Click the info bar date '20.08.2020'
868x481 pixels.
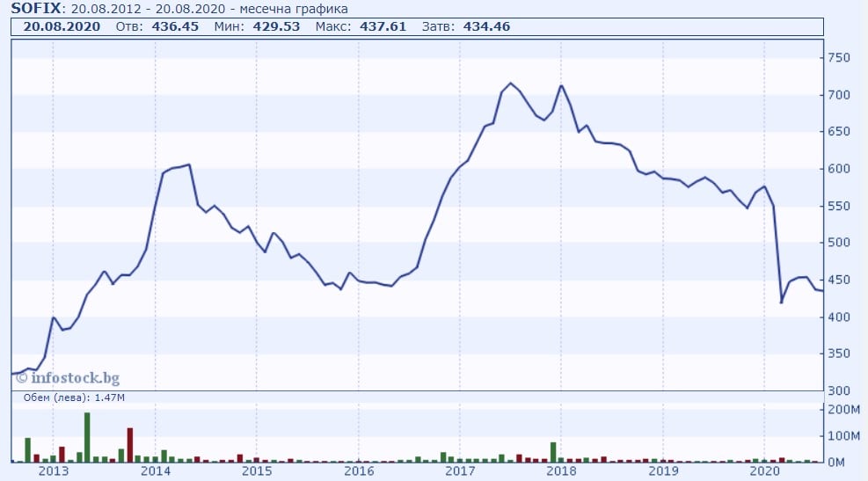pos(62,26)
